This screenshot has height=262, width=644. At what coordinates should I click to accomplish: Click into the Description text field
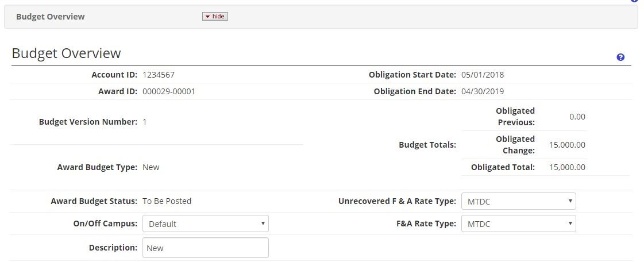click(x=205, y=248)
